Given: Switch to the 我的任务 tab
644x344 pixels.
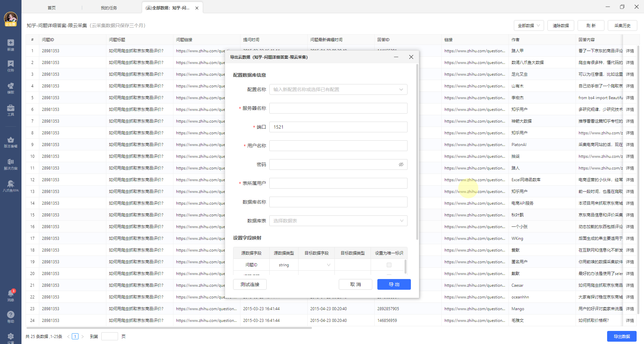Looking at the screenshot, I should 109,8.
